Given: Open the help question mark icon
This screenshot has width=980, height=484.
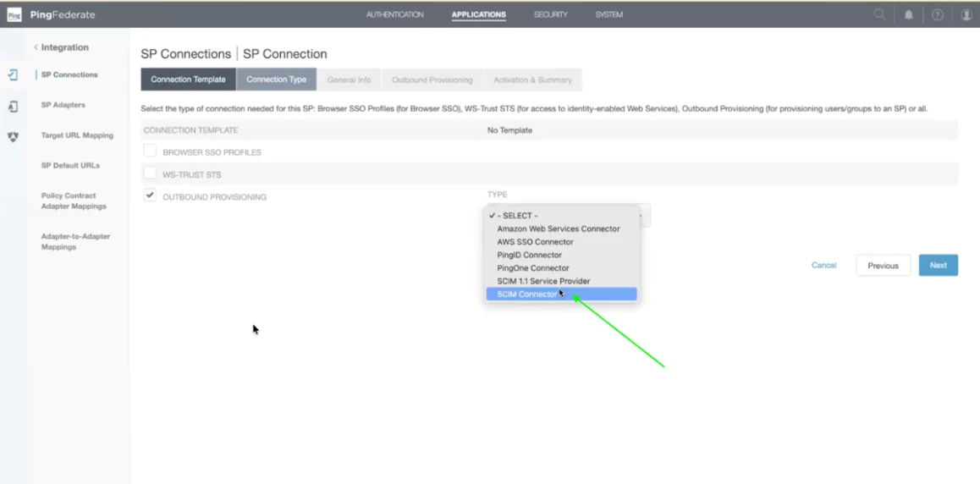Looking at the screenshot, I should tap(938, 14).
